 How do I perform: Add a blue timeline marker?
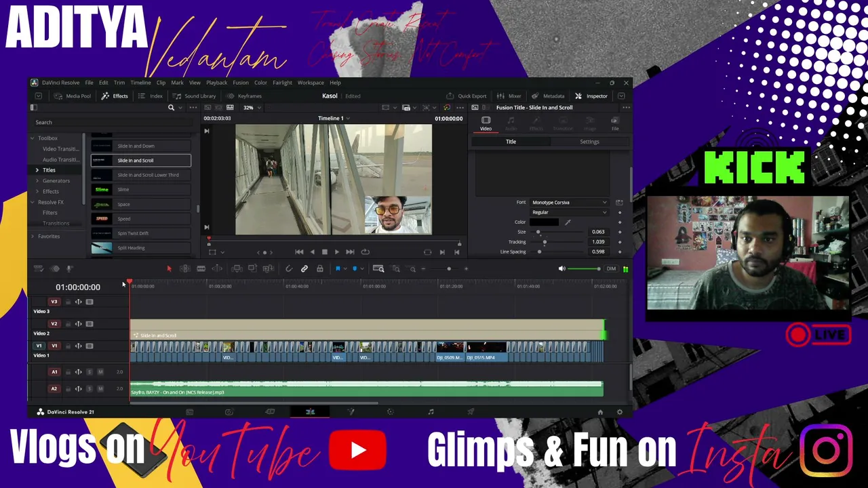[x=355, y=269]
